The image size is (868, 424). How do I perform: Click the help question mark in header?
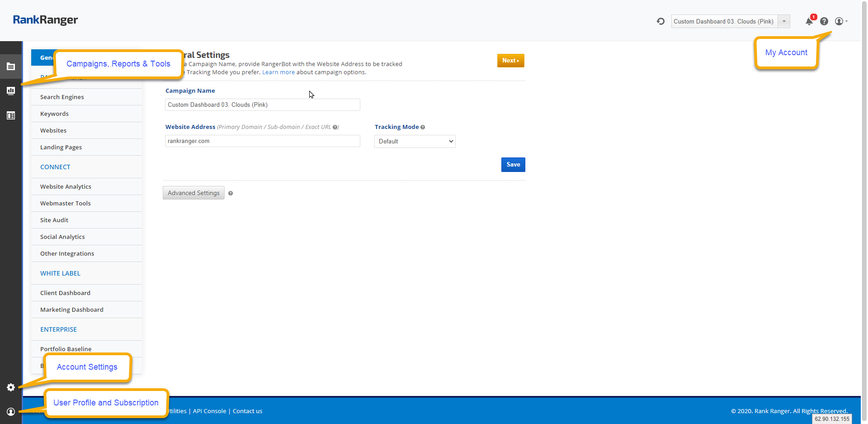point(824,21)
